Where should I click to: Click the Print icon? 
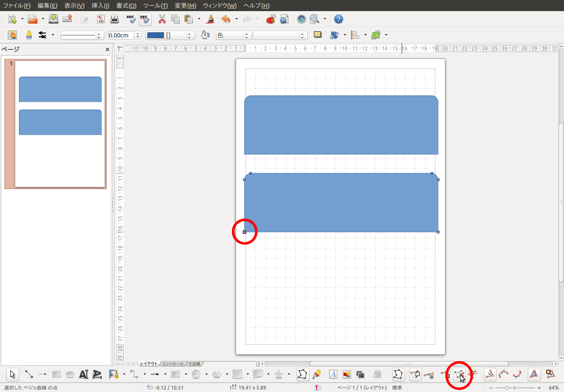point(115,19)
